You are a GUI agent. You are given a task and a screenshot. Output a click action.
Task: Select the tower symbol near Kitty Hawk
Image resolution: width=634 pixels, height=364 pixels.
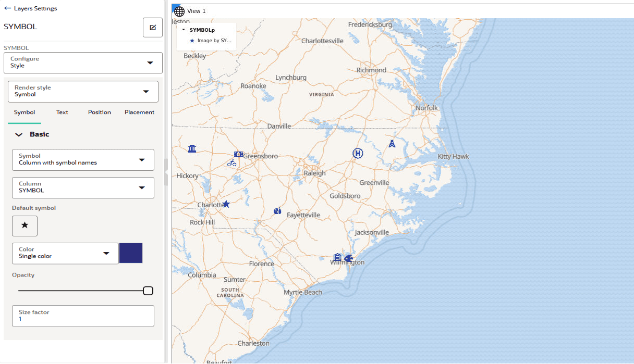[x=392, y=143]
